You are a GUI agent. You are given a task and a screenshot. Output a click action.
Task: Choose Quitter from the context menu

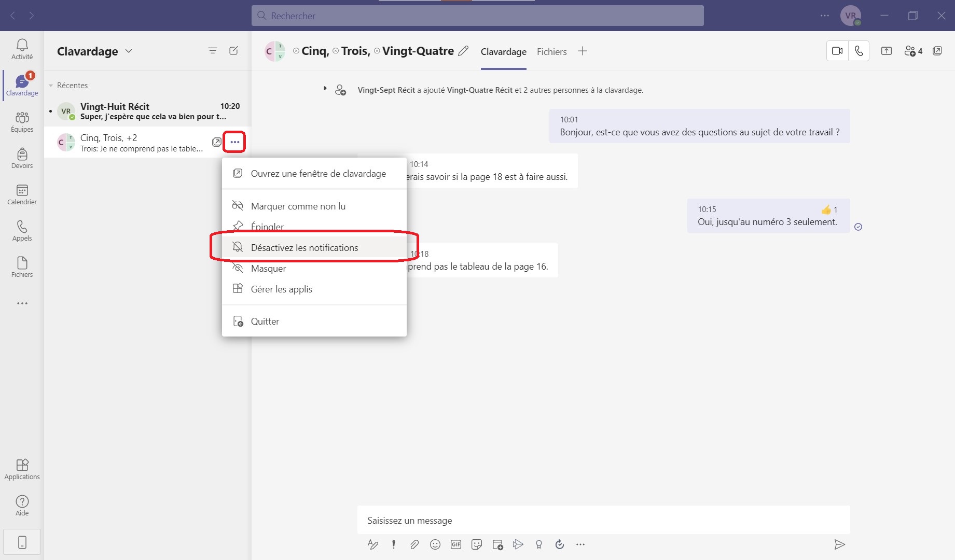click(265, 321)
